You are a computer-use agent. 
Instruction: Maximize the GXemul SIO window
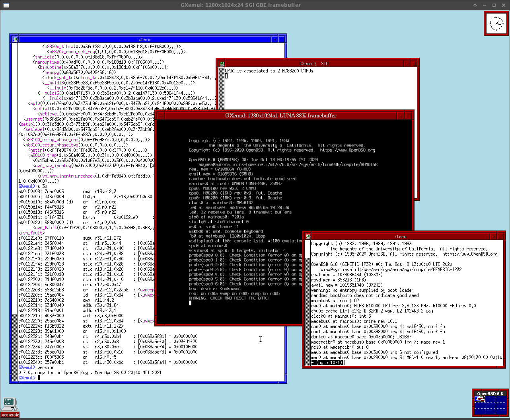(414, 63)
